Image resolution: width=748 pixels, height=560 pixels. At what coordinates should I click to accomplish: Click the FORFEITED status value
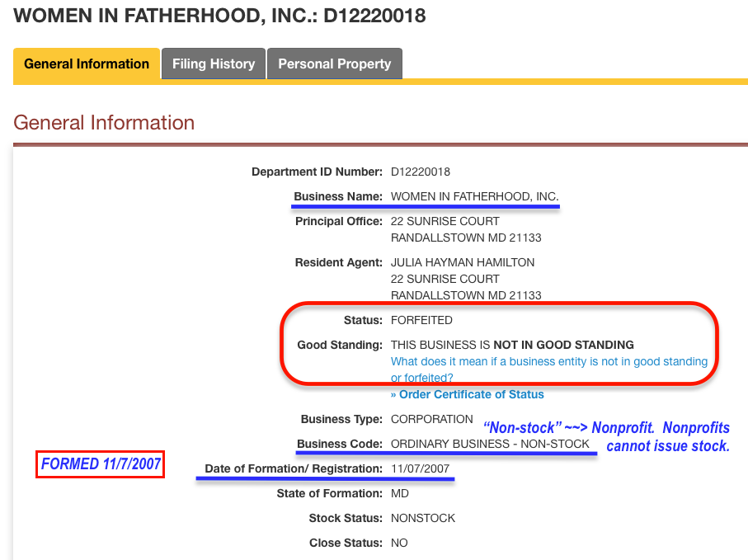click(421, 320)
